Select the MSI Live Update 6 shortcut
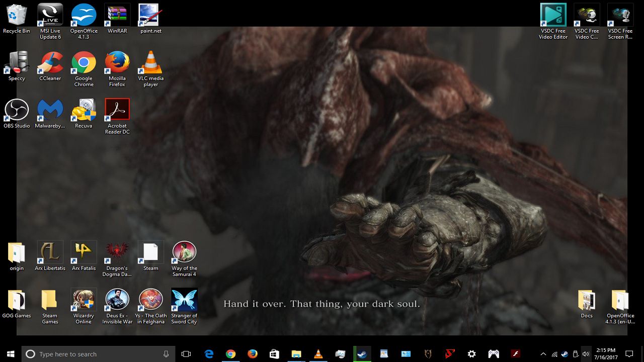This screenshot has height=362, width=644. 50,22
